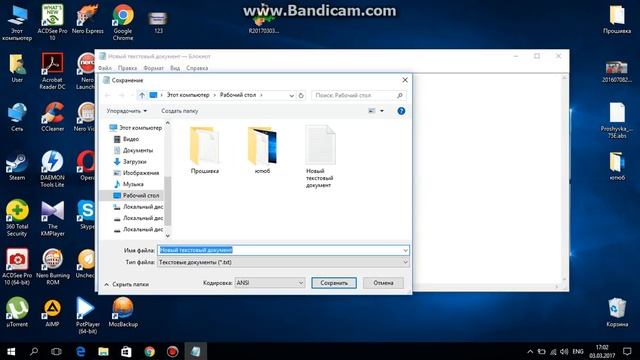Screen dimensions: 640x360
Task: Open The KMPlayer desktop shortcut
Action: 52,218
